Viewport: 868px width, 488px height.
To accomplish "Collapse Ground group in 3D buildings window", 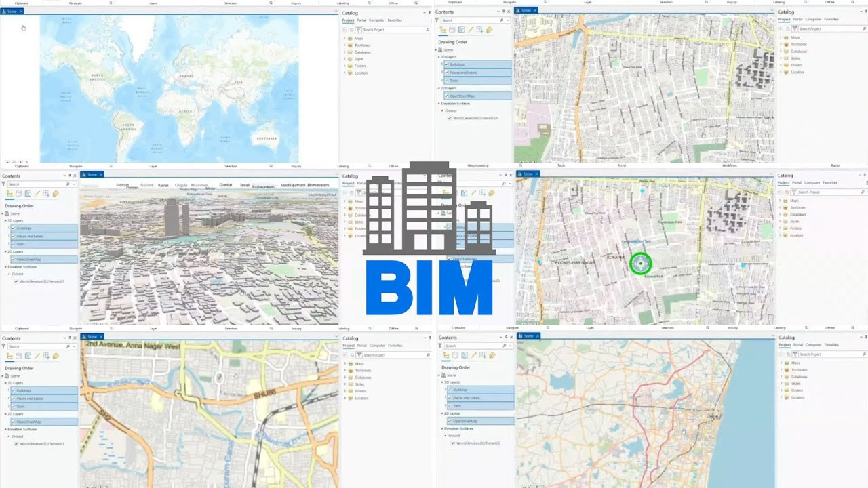I will click(x=9, y=274).
